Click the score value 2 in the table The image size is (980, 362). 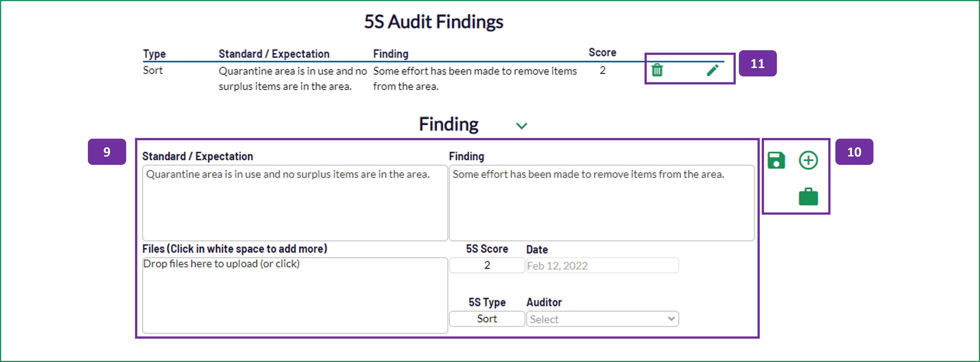[x=602, y=70]
